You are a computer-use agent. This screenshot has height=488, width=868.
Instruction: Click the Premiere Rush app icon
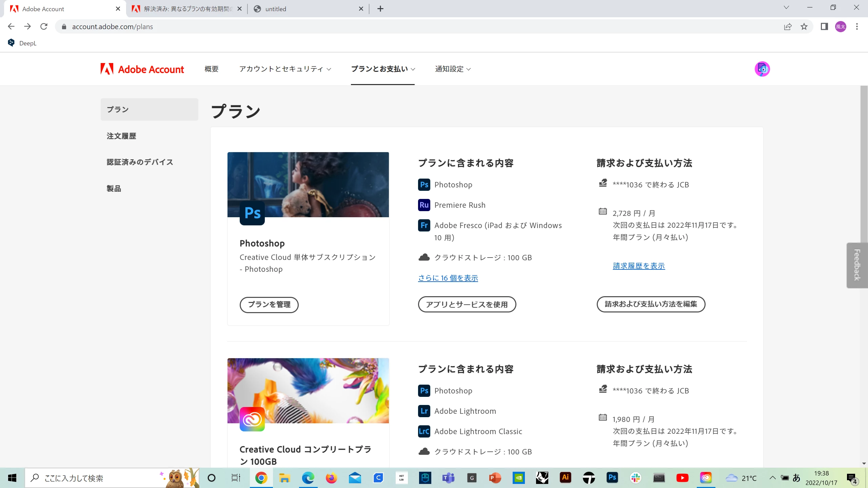coord(424,205)
